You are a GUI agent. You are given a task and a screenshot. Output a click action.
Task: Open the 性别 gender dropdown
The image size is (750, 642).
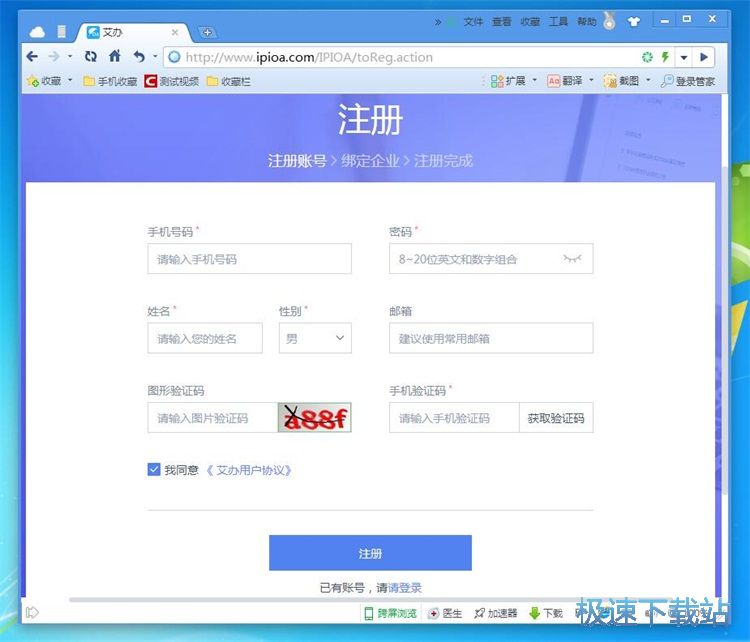(315, 339)
